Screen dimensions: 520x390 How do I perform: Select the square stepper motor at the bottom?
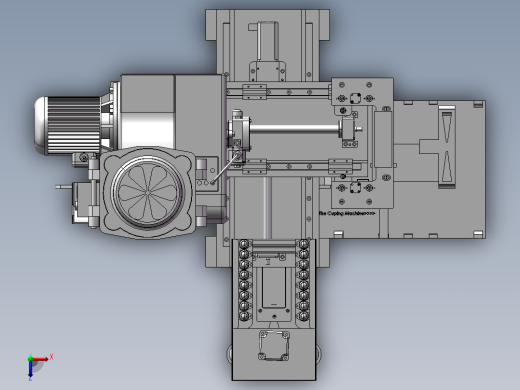coord(274,345)
